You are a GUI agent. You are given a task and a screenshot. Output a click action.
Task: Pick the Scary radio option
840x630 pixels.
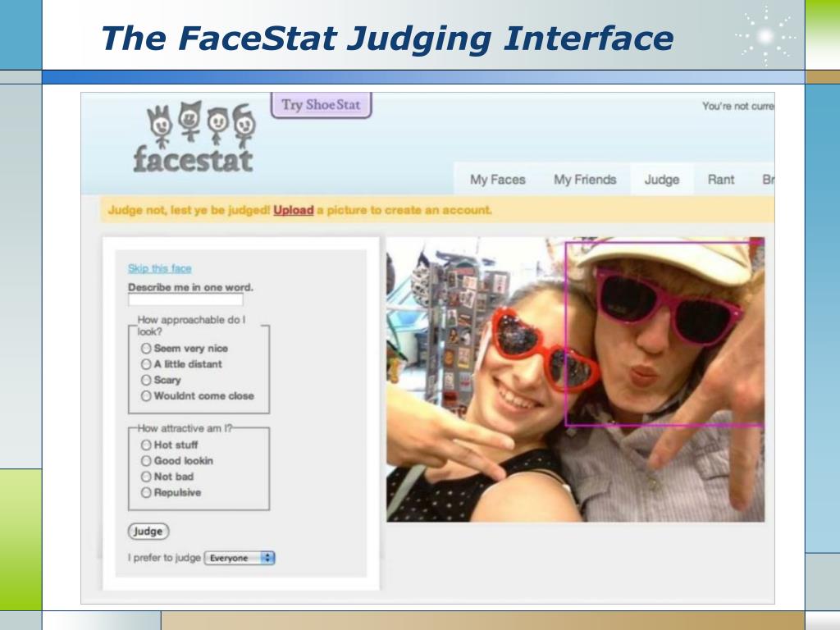click(146, 380)
